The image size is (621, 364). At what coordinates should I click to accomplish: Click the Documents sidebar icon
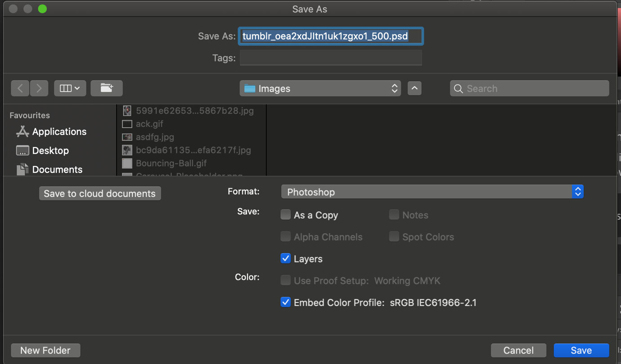[22, 169]
